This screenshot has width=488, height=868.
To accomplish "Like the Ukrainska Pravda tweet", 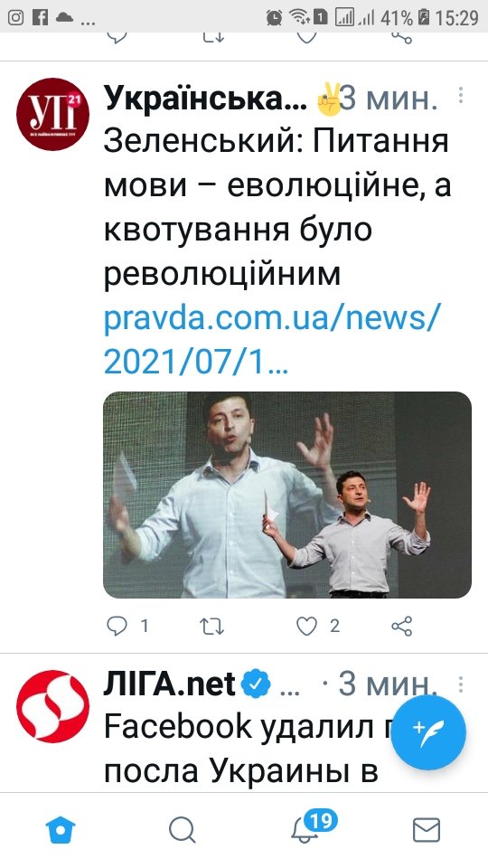I will pos(306,626).
